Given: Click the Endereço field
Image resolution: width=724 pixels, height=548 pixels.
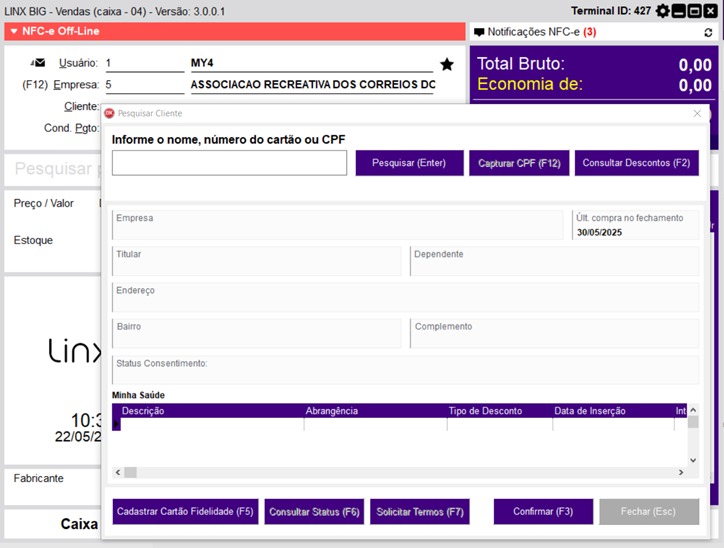Looking at the screenshot, I should (x=405, y=297).
